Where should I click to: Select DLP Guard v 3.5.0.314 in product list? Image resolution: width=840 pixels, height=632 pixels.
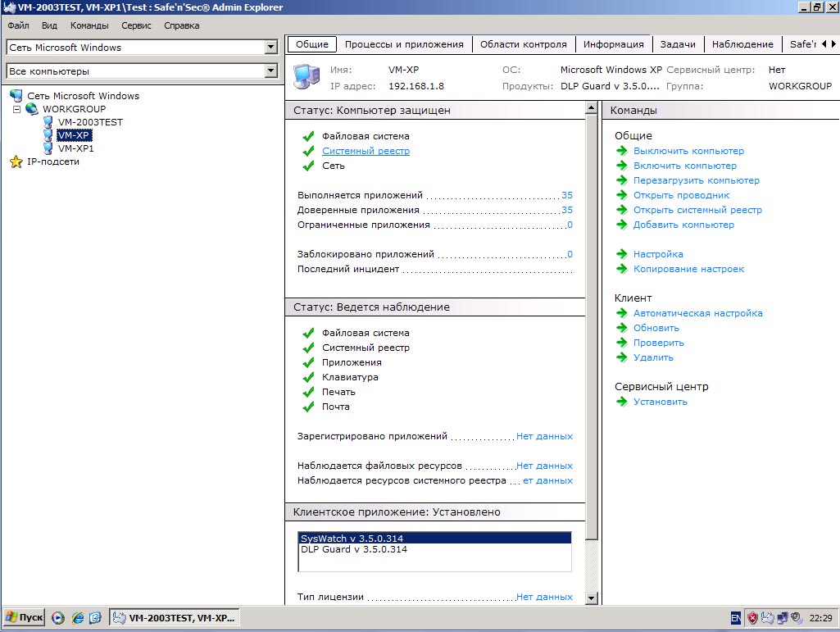point(434,549)
